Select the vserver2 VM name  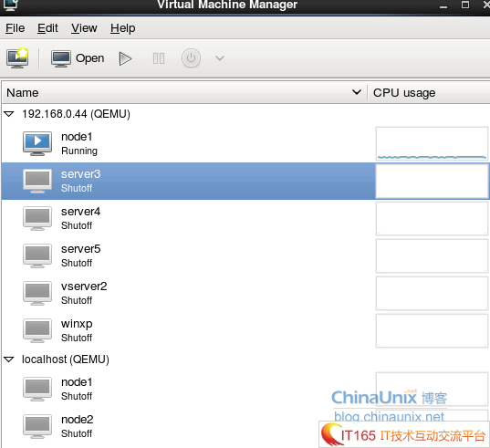pos(84,287)
